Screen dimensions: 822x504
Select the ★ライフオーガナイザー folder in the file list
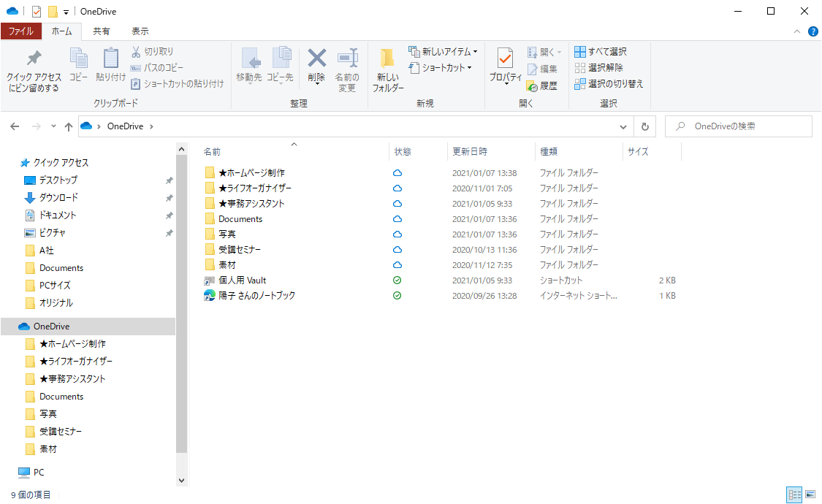[255, 188]
